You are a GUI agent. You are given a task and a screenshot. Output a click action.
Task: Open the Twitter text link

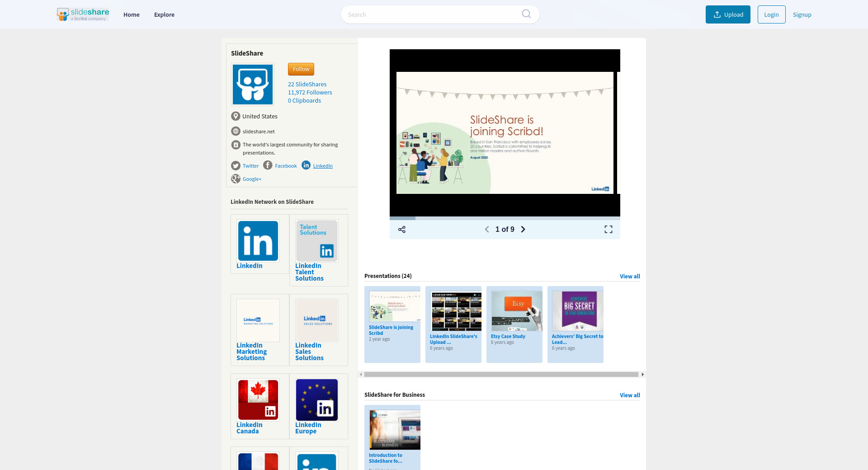(250, 166)
